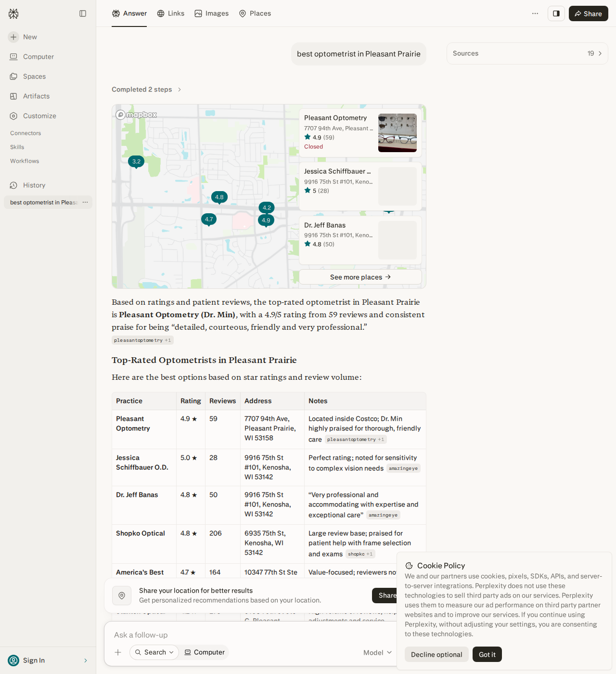616x674 pixels.
Task: Open the Pleasant Optometry eyeglasses thumbnail
Action: click(398, 133)
